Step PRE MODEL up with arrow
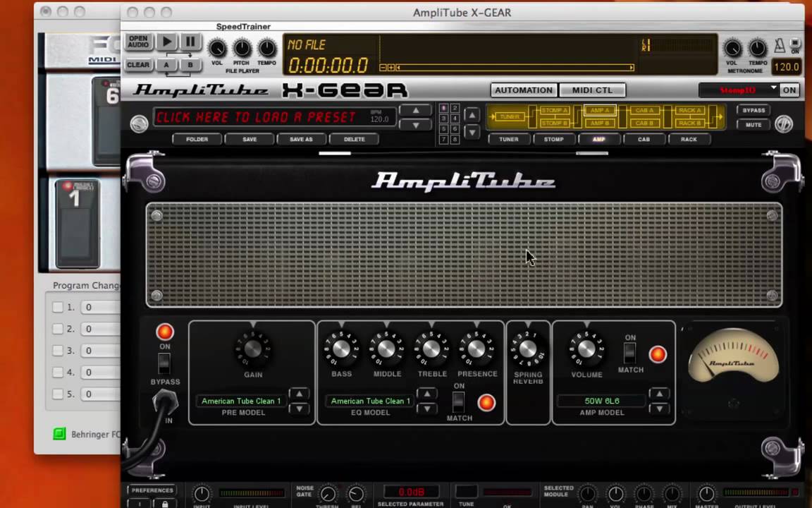This screenshot has height=508, width=812. pyautogui.click(x=299, y=394)
